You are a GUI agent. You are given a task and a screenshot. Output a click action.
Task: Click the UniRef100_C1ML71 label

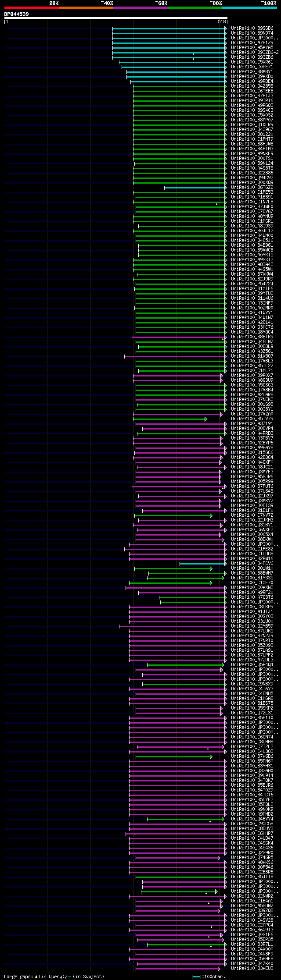tap(252, 371)
